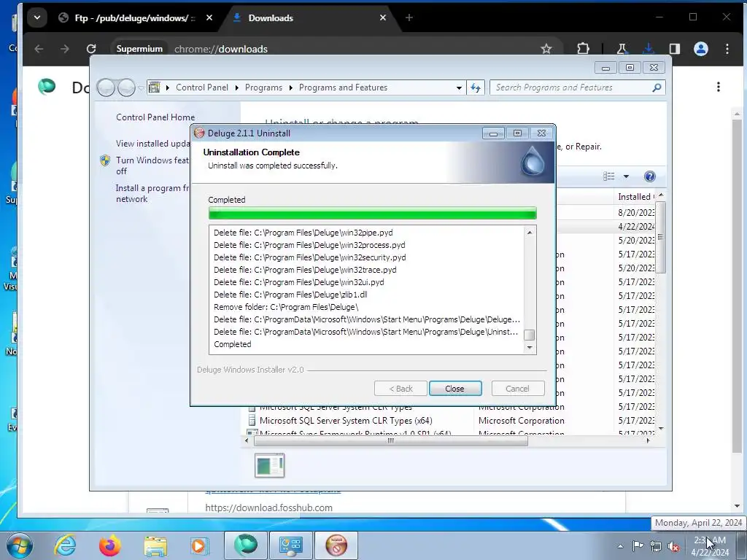
Task: Open Control Panel Home link
Action: [155, 117]
